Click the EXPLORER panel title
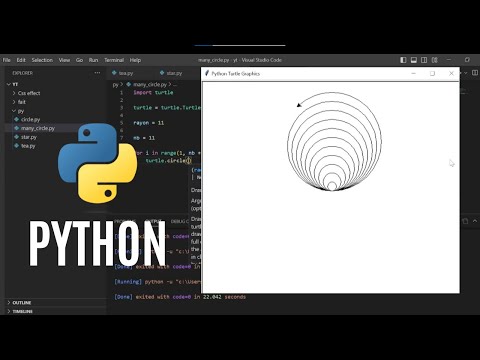 [x=23, y=73]
